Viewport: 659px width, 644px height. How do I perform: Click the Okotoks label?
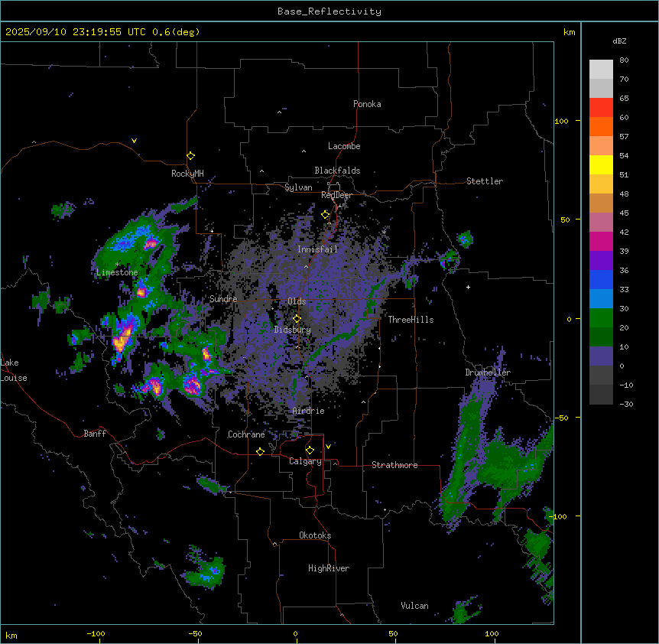pos(315,535)
